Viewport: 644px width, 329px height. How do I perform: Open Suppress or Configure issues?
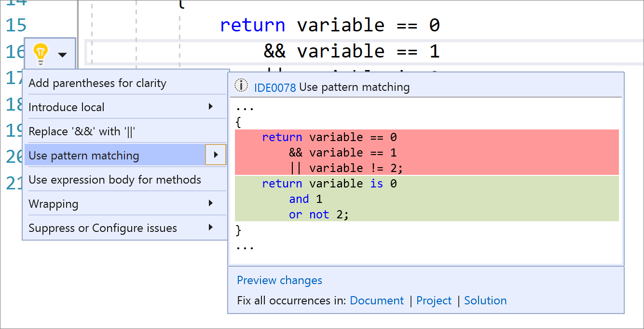tap(125, 228)
